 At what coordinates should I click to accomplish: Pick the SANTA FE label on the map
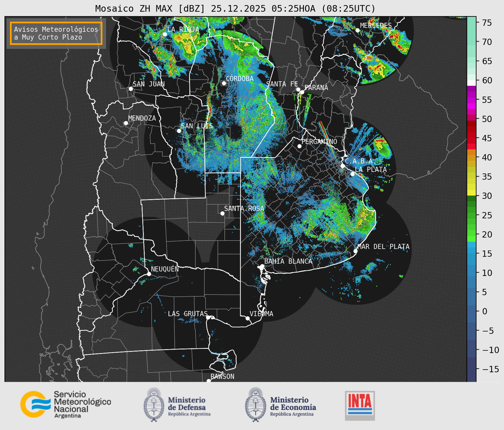(x=282, y=84)
